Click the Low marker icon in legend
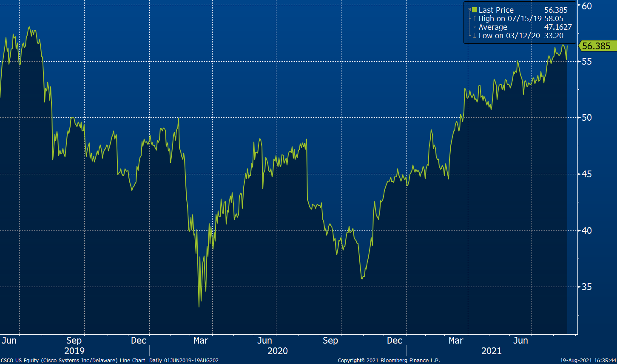Viewport: 617px width, 364px height. click(x=475, y=36)
